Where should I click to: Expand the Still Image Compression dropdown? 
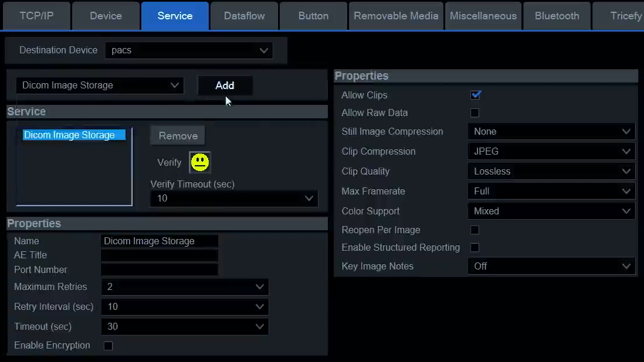click(x=551, y=132)
